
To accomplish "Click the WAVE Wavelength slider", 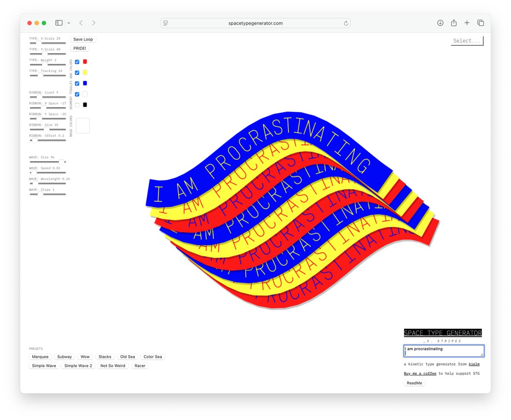I will point(48,183).
